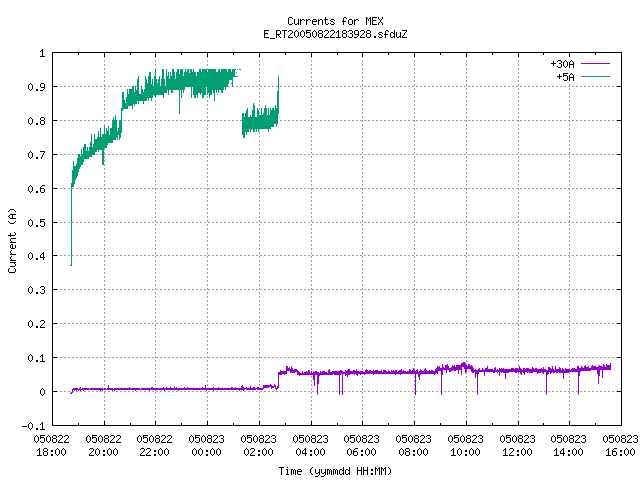This screenshot has width=640, height=480.
Task: Click the x-axis label 050823 16:00
Action: pos(620,445)
